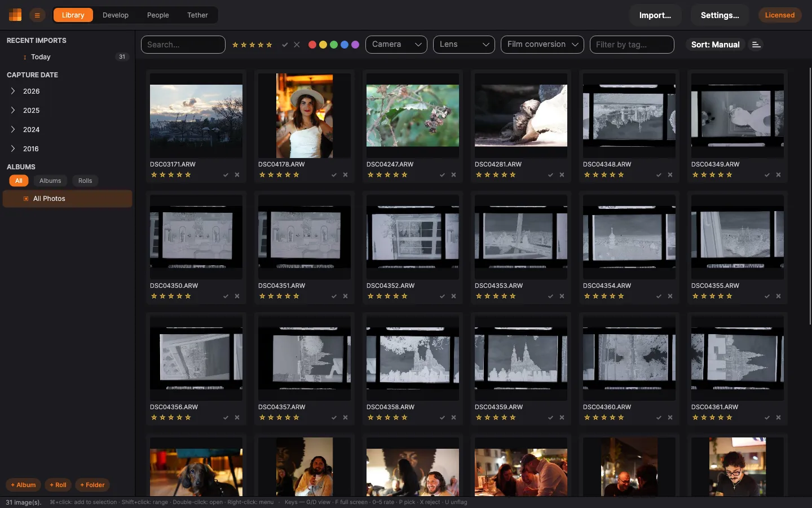Reject DSC04178.ARW with X icon
Image resolution: width=812 pixels, height=508 pixels.
[x=345, y=175]
